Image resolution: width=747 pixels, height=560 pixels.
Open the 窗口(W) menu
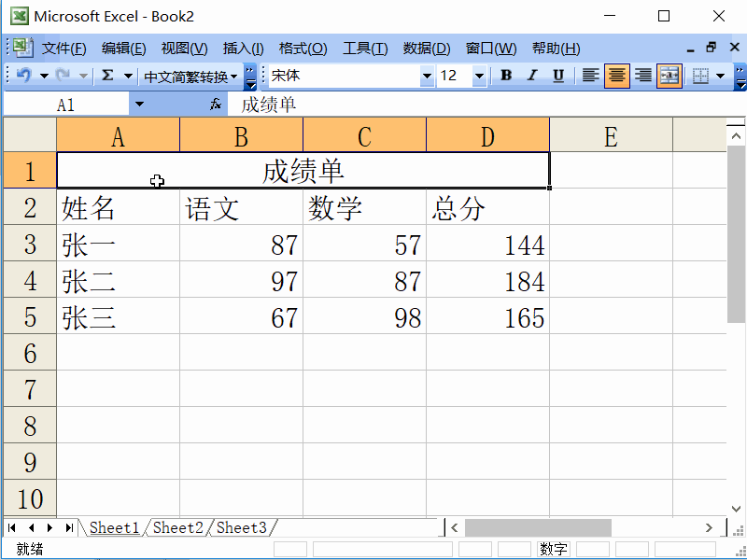[x=491, y=49]
